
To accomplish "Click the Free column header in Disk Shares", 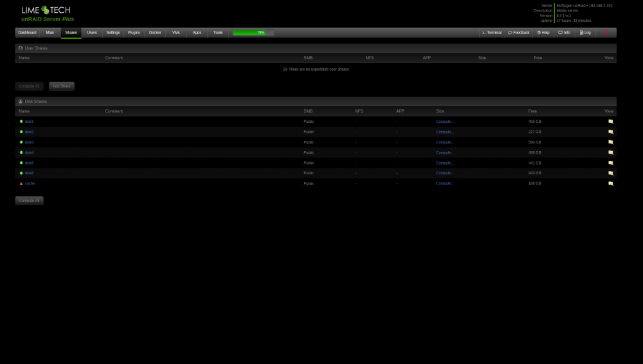I will pos(532,111).
